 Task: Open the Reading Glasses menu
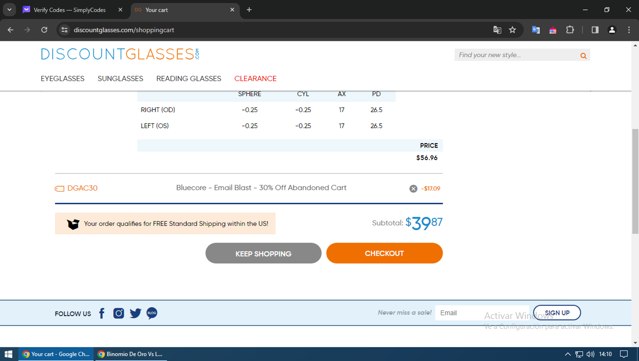pos(189,79)
